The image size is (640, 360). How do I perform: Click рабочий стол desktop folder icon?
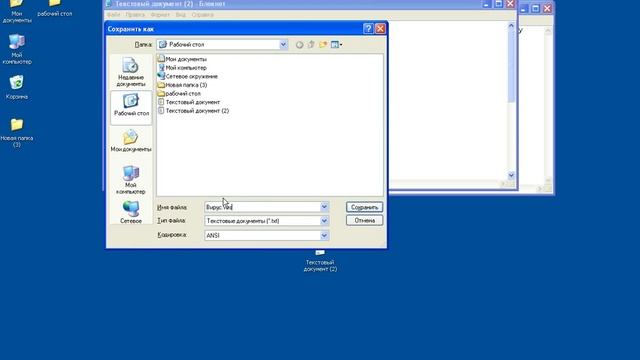(55, 9)
